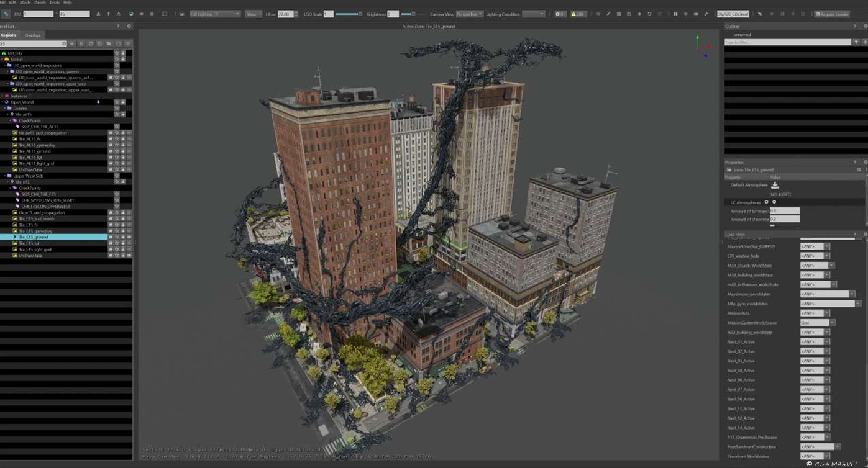This screenshot has width=868, height=468.
Task: Open the View dropdown in toolbar
Action: pos(253,14)
